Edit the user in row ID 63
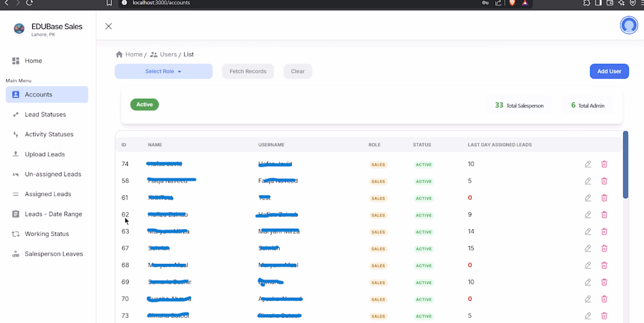The width and height of the screenshot is (644, 323). 588,232
